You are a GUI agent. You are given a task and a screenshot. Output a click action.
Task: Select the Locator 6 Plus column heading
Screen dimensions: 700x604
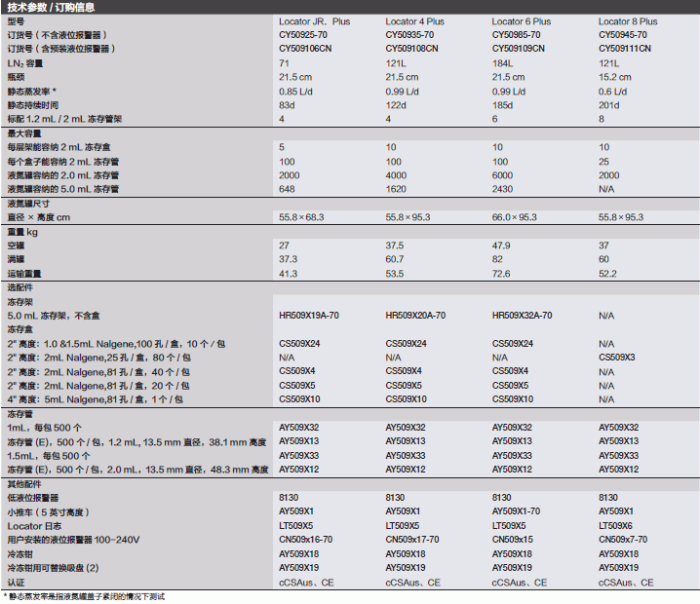click(521, 21)
